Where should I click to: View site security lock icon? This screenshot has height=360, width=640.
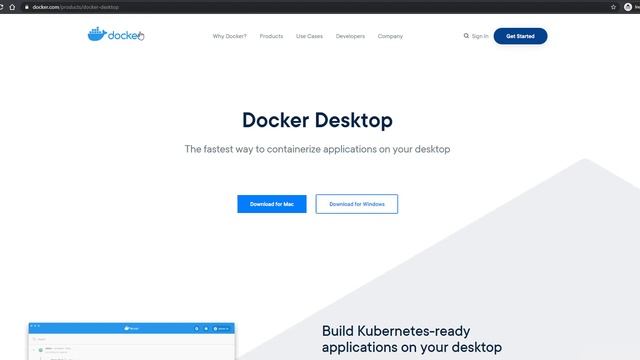(27, 7)
